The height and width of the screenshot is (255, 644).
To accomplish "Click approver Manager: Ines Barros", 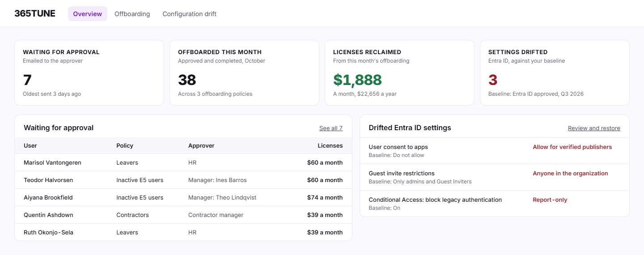I will click(x=217, y=180).
